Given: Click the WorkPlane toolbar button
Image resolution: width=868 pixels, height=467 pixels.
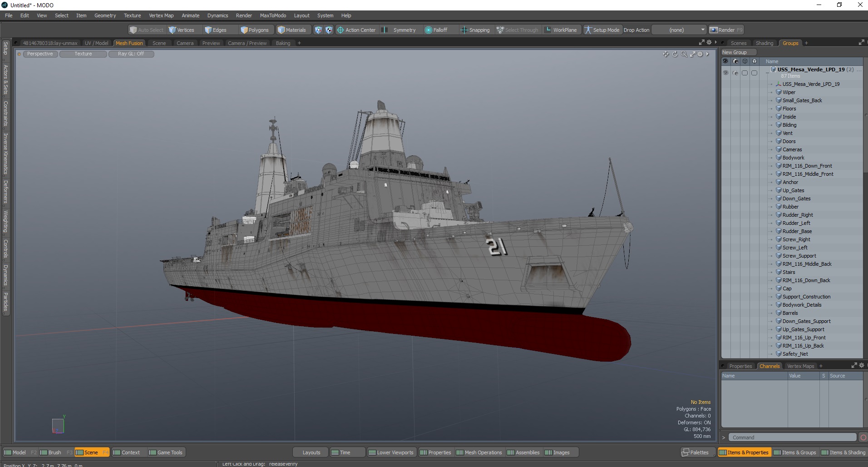Looking at the screenshot, I should pos(561,30).
